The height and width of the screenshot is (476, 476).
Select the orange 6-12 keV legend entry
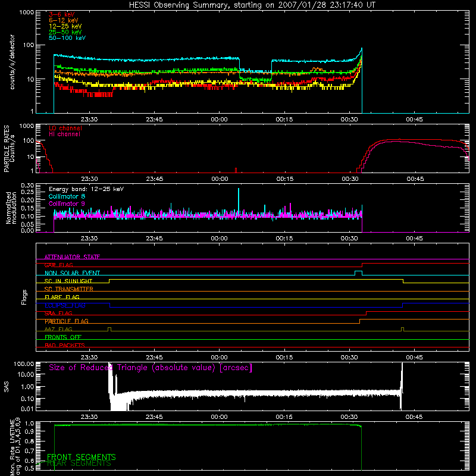[x=64, y=20]
